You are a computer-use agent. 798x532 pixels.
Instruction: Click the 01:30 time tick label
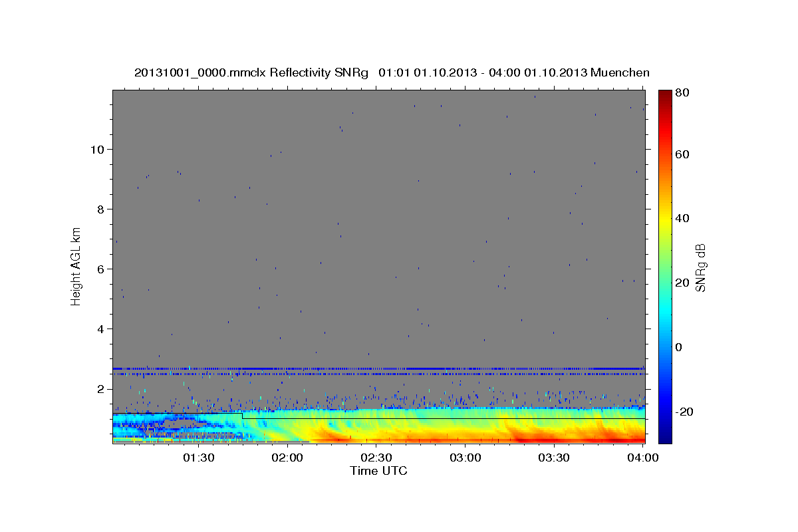(x=198, y=458)
